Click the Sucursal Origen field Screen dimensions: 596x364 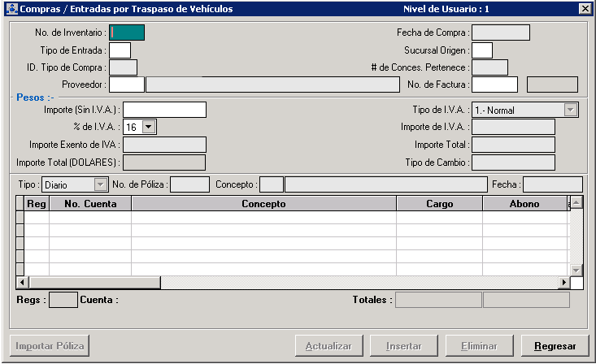482,50
